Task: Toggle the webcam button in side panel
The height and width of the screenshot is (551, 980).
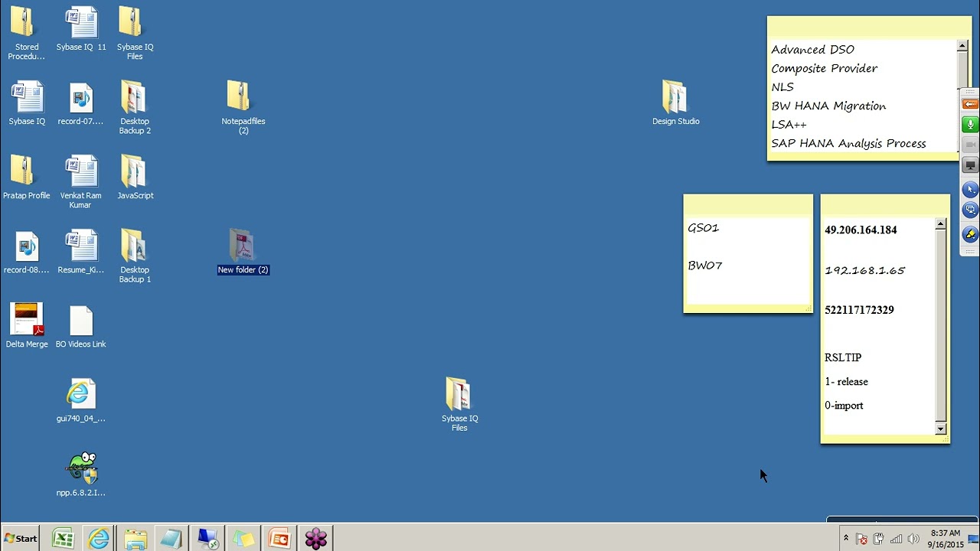Action: pyautogui.click(x=970, y=145)
